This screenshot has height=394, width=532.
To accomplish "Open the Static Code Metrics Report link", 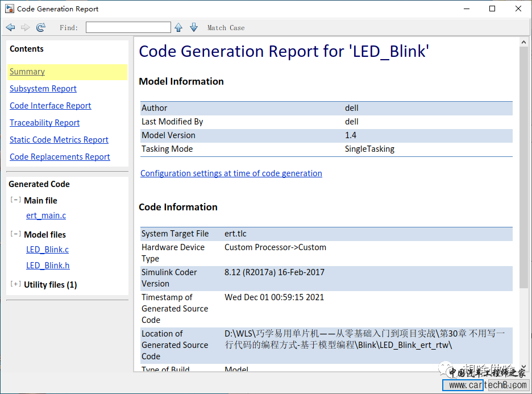I will coord(59,140).
